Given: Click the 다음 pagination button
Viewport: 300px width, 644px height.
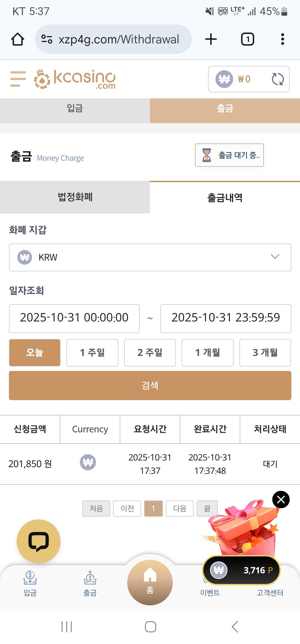Looking at the screenshot, I should click(x=179, y=509).
